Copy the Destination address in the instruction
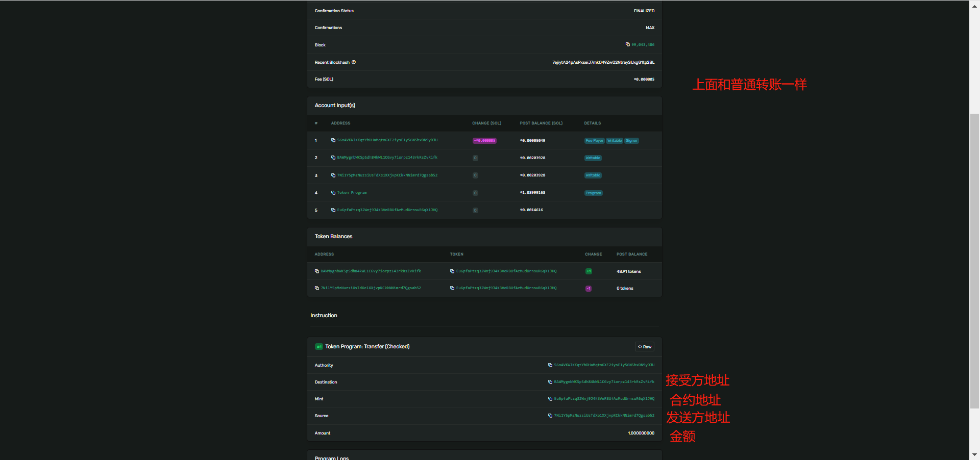Screen dimensions: 980x460 click(550, 382)
